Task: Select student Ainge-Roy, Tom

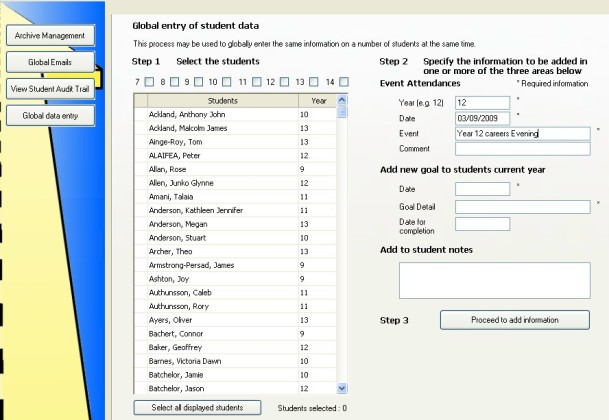Action: (x=235, y=142)
